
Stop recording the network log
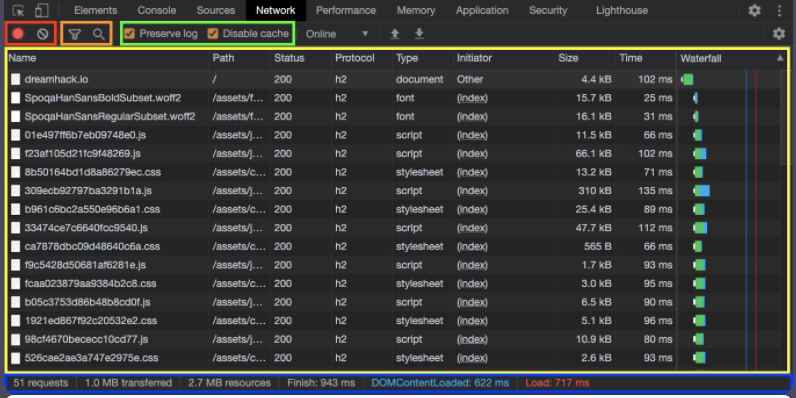coord(18,34)
